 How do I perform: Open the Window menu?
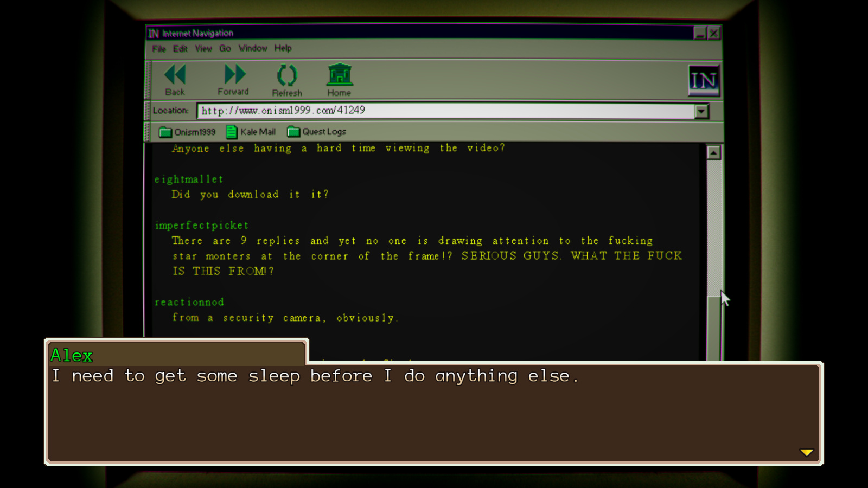point(253,48)
